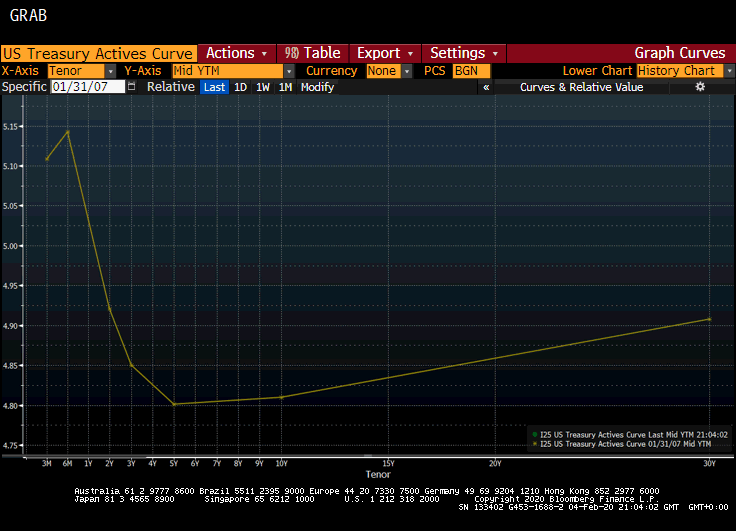The image size is (736, 531).
Task: Click the PCS BGN field
Action: [x=471, y=71]
